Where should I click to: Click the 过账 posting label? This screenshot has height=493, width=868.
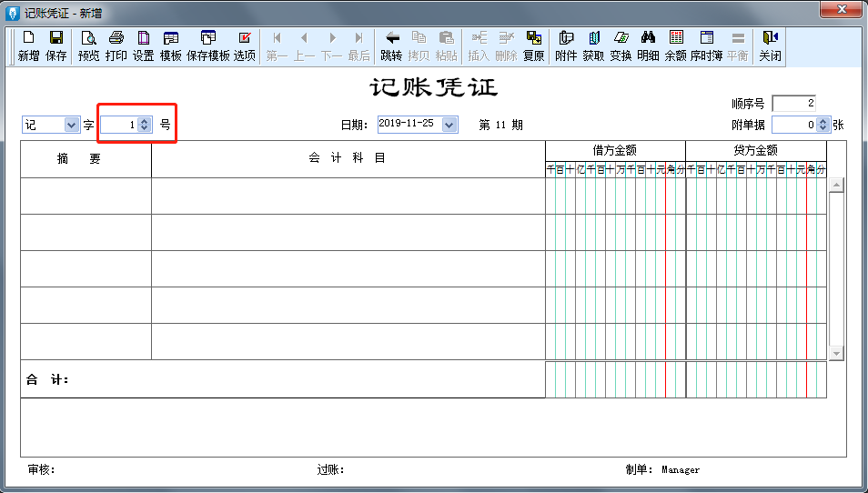pos(331,469)
